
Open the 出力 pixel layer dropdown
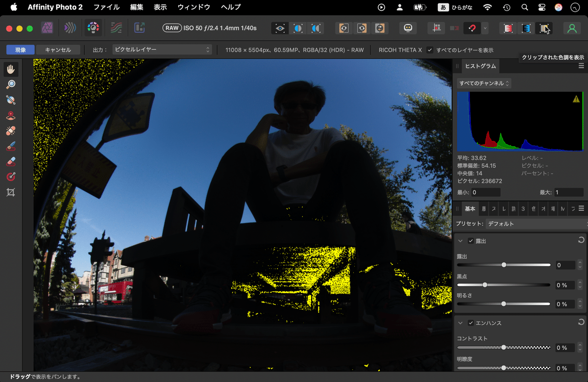pos(162,50)
